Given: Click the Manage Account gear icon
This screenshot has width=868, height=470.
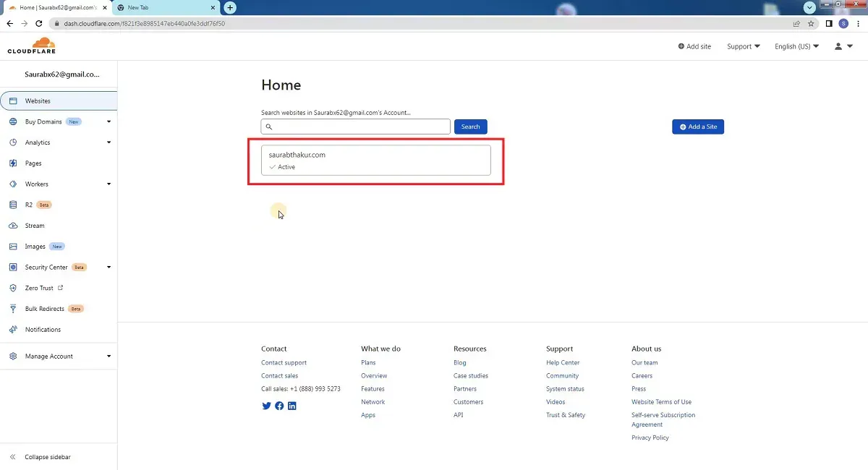Looking at the screenshot, I should pos(13,356).
